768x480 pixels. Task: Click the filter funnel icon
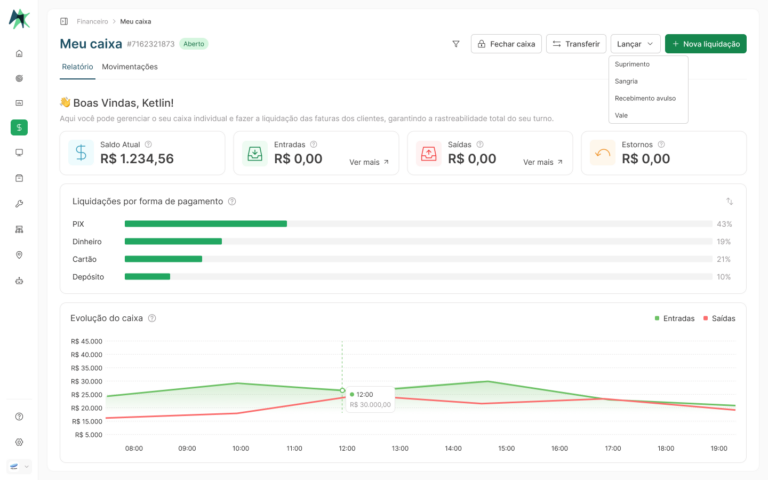click(456, 44)
